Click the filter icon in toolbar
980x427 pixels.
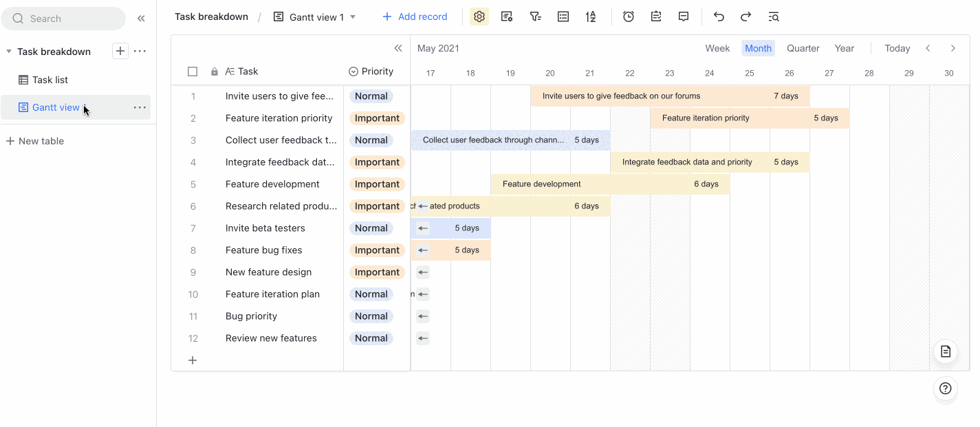click(x=535, y=17)
